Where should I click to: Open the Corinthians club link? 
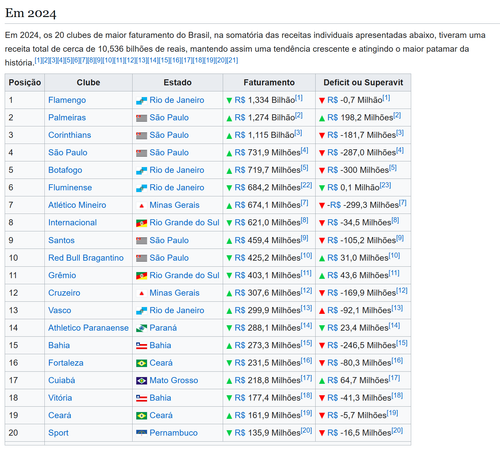[70, 135]
